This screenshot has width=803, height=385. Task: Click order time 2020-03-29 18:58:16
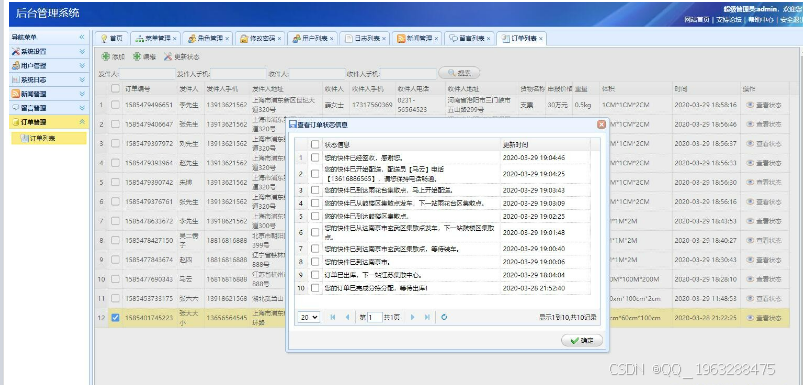tap(706, 105)
